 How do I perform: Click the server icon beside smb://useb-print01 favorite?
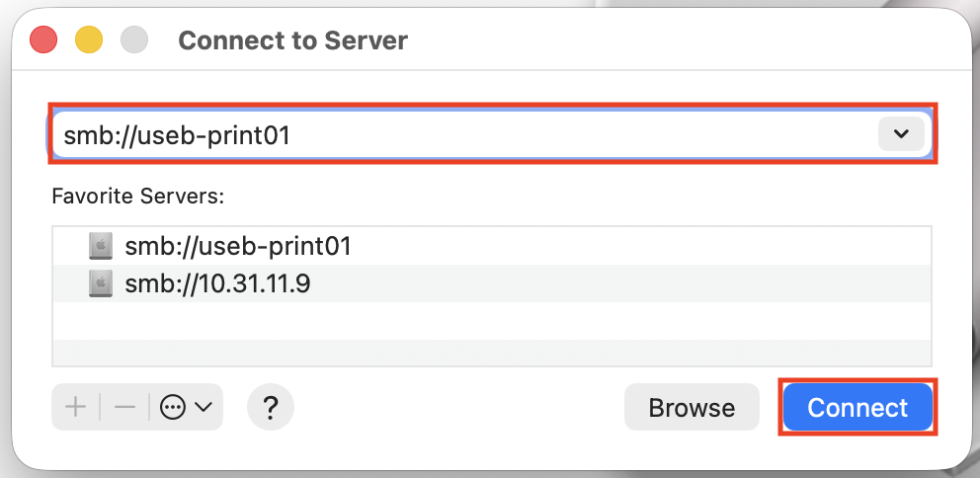[100, 246]
